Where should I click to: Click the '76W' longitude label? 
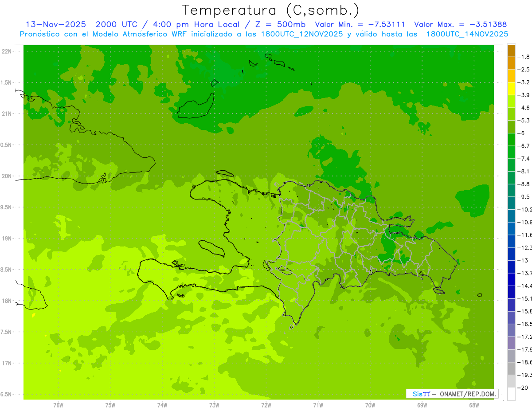click(58, 405)
